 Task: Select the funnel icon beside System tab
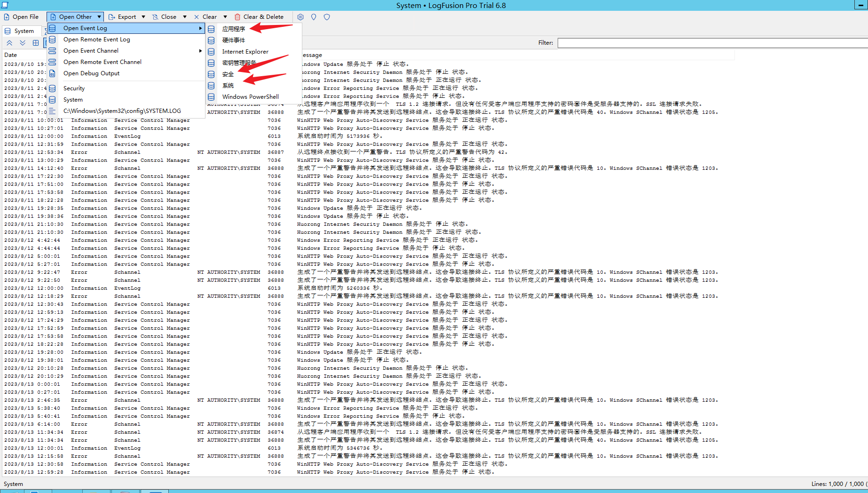coord(46,31)
